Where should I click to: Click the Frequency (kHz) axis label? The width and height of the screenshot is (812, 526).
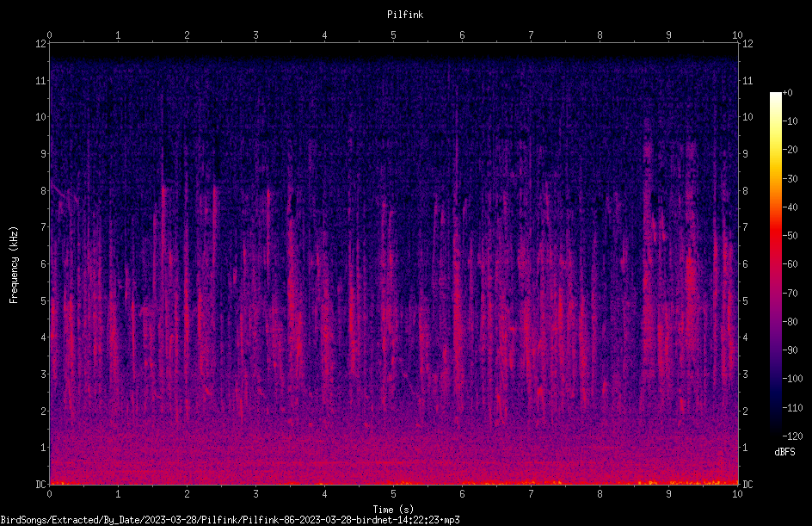pos(14,265)
